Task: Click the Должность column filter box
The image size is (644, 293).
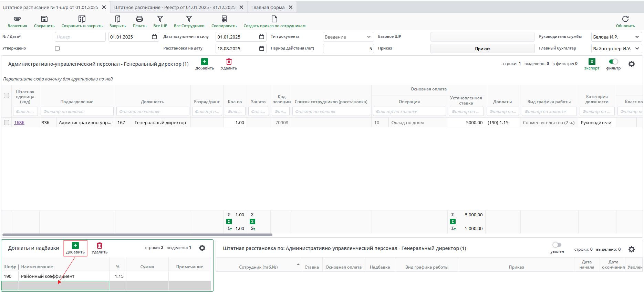Action: pyautogui.click(x=153, y=111)
